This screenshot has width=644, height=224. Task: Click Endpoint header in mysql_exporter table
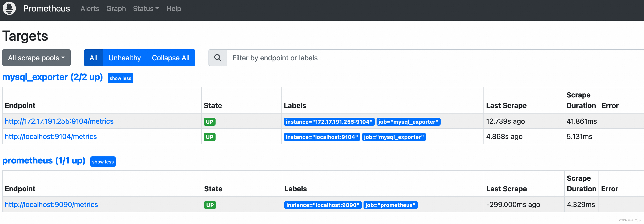click(x=20, y=106)
